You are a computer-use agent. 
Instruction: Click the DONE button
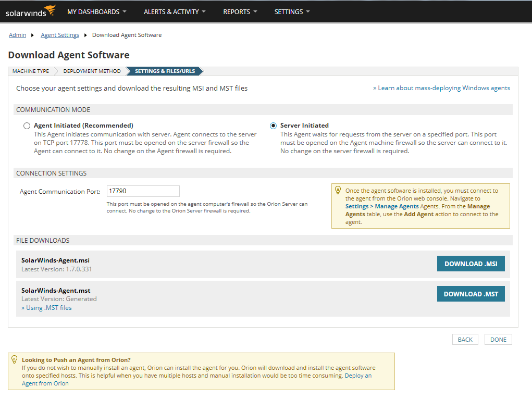pyautogui.click(x=498, y=340)
